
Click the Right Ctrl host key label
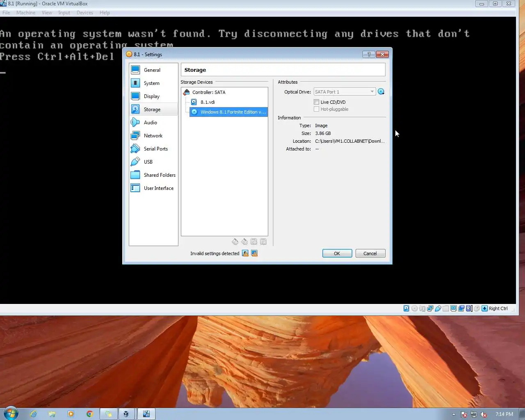point(498,308)
